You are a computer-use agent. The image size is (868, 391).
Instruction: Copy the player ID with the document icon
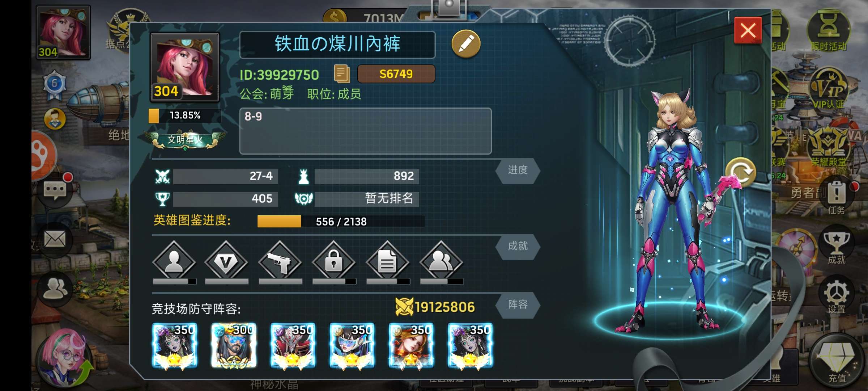342,74
